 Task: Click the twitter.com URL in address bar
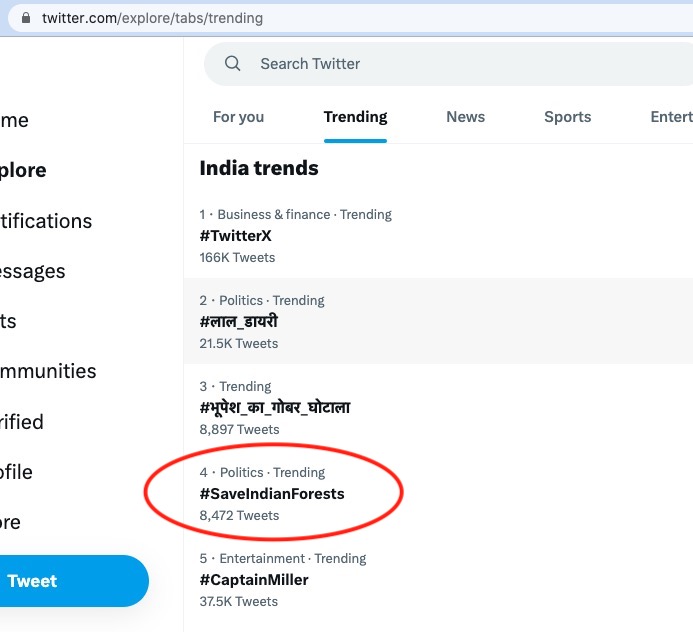(x=152, y=18)
